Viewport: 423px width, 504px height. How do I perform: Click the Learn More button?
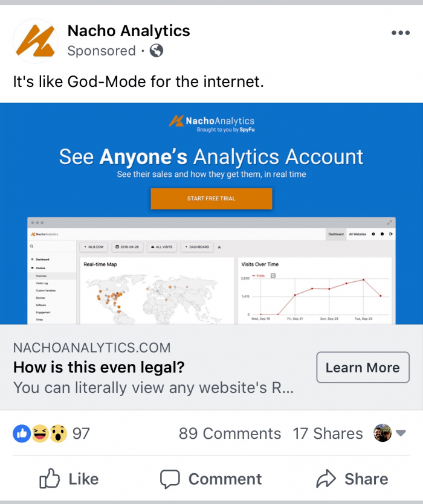pyautogui.click(x=363, y=368)
